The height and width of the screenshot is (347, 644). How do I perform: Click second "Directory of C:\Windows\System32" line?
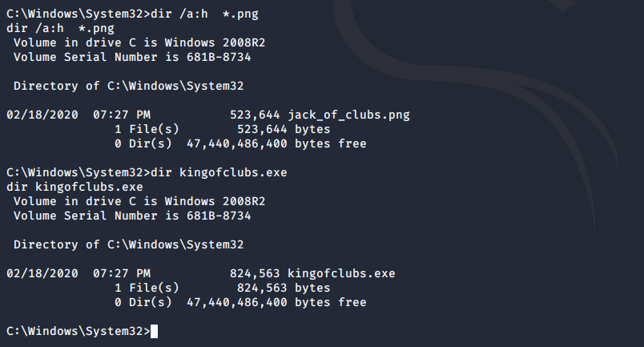(x=128, y=244)
